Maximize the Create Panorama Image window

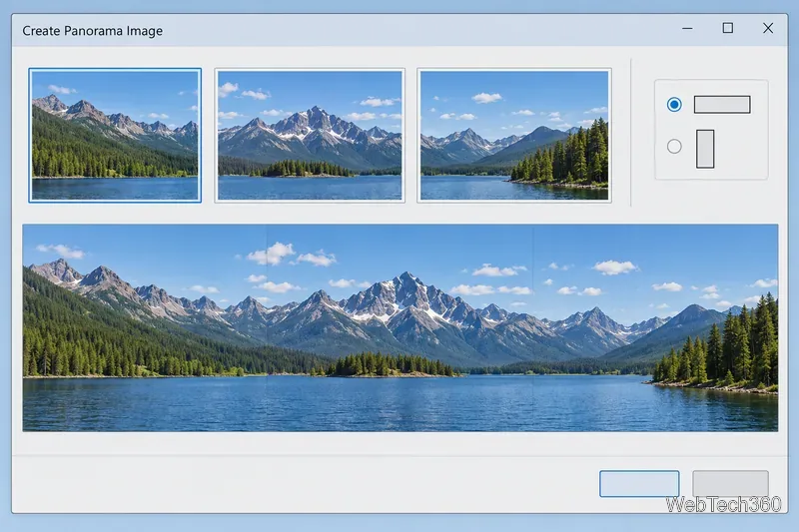tap(728, 28)
